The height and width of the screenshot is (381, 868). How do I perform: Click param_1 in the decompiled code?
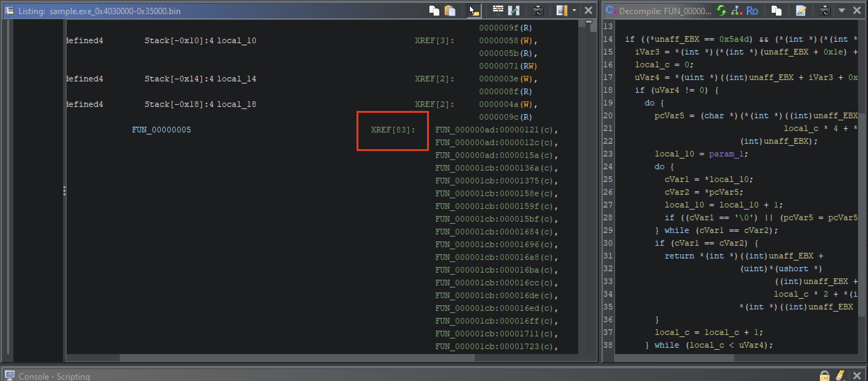727,154
